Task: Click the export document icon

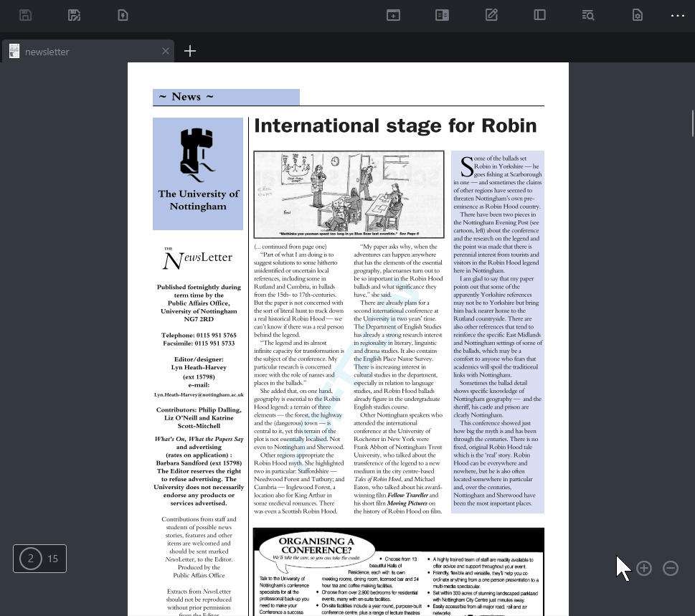Action: pyautogui.click(x=123, y=15)
